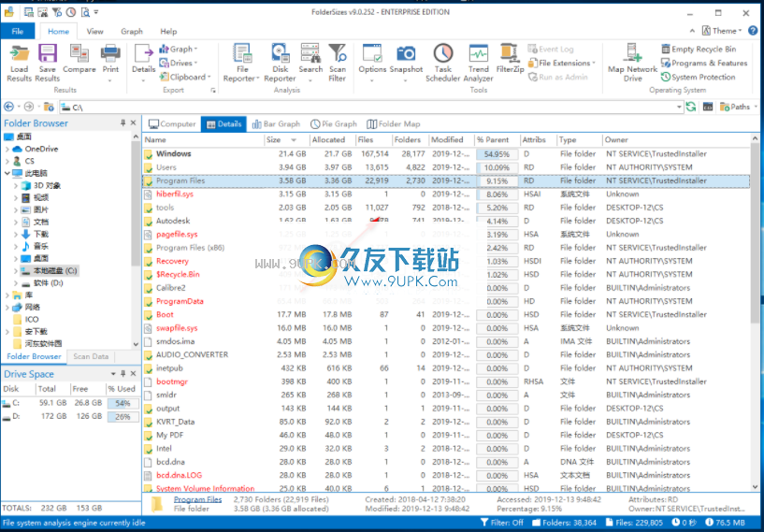Image resolution: width=764 pixels, height=532 pixels.
Task: Open the Theme dropdown
Action: pos(722,31)
